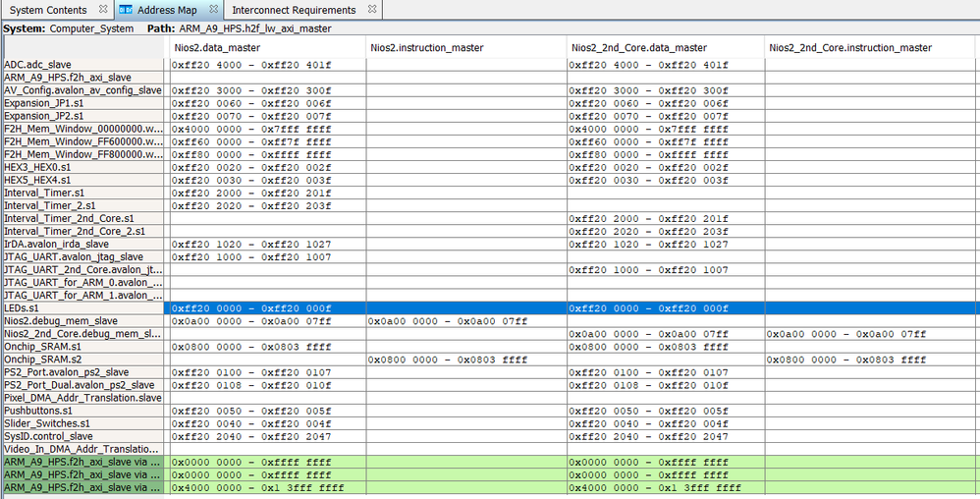Select the AV_Config.avalon_av_config_slave row label
Viewport: 980px width, 499px height.
pyautogui.click(x=83, y=90)
